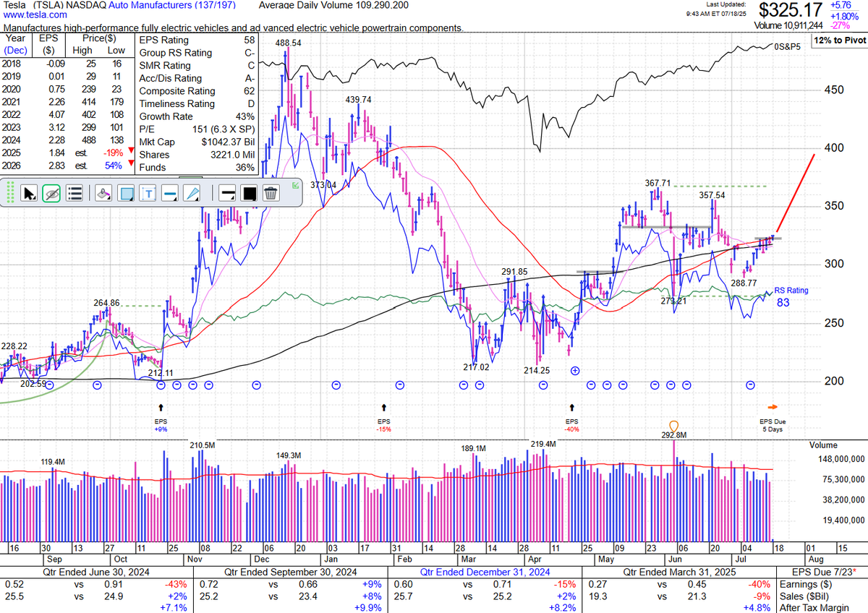This screenshot has width=868, height=613.
Task: Click the 189.1M volume label
Action: point(474,449)
